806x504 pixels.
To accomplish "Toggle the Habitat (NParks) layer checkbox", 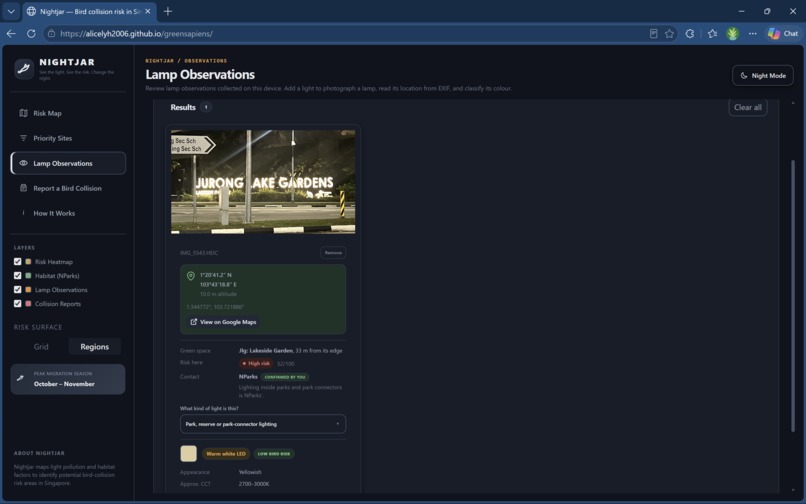I will (17, 276).
